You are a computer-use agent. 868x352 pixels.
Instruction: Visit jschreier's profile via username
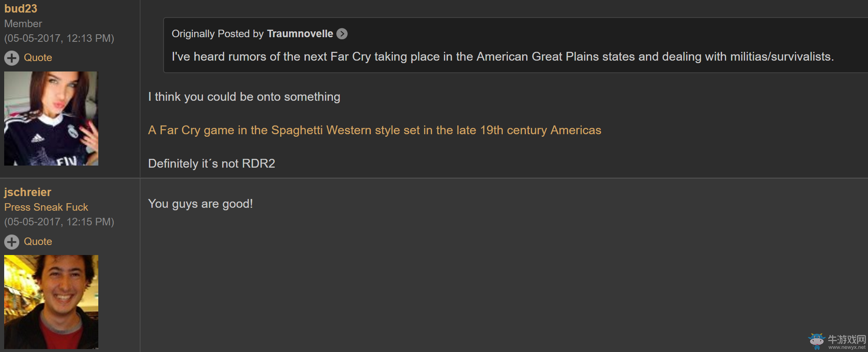pyautogui.click(x=28, y=192)
